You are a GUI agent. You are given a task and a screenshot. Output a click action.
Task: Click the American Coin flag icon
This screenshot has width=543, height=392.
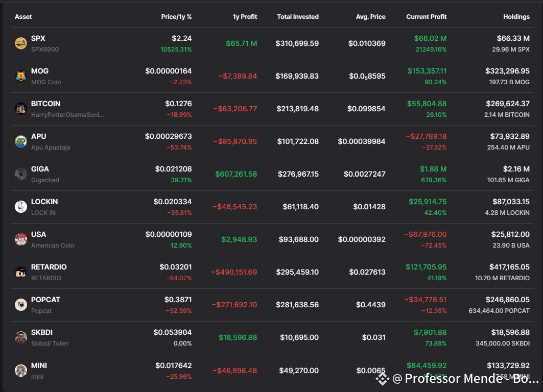point(20,239)
